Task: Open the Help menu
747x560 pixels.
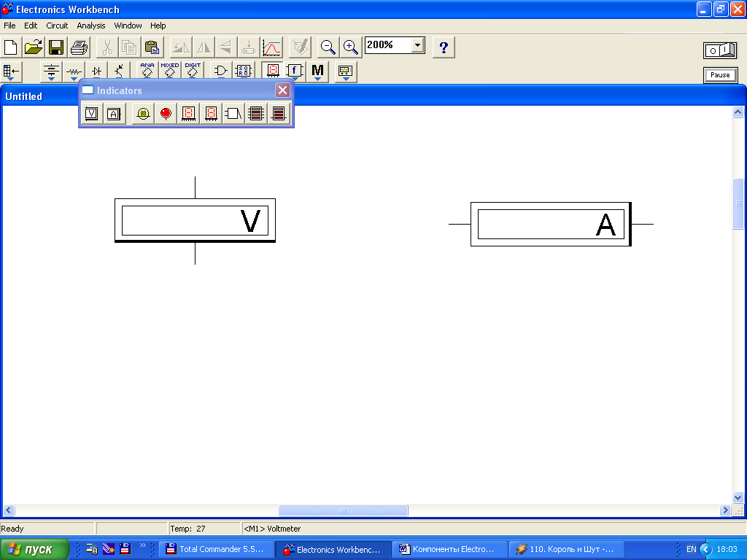Action: point(158,26)
